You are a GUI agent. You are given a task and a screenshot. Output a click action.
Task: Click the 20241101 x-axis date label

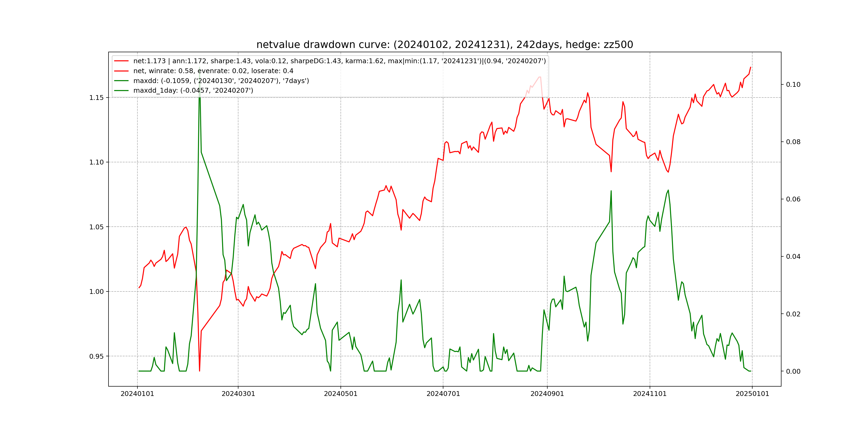[x=650, y=394]
